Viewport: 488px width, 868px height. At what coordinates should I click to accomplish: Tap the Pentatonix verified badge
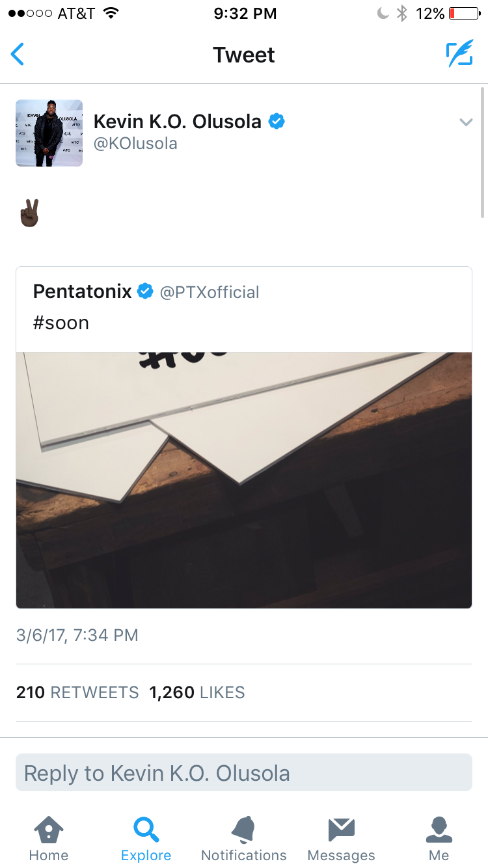[145, 292]
